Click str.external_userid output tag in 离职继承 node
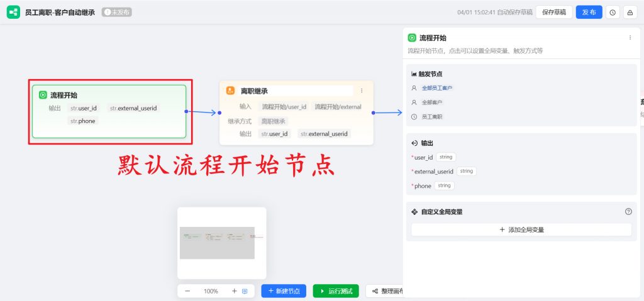The height and width of the screenshot is (301, 644). coord(324,134)
